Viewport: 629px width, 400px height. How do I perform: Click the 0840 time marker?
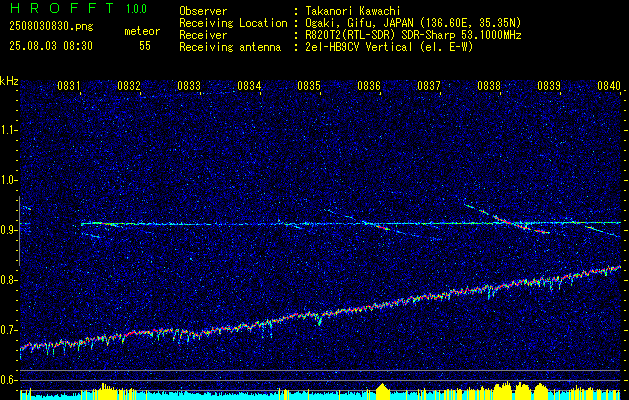click(x=609, y=85)
